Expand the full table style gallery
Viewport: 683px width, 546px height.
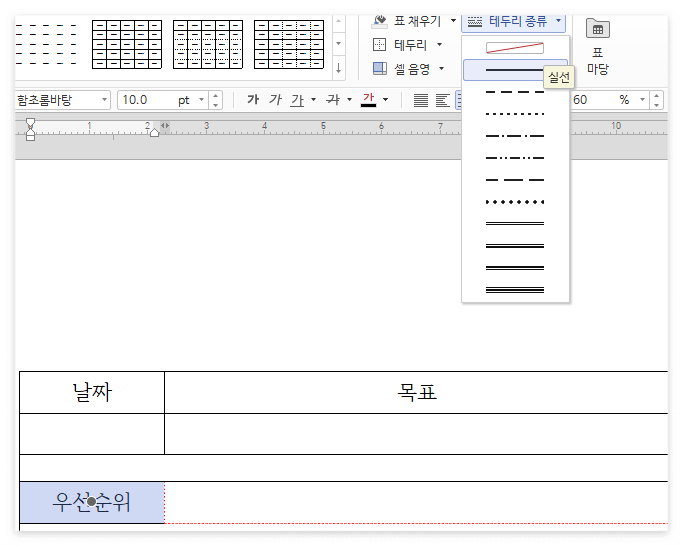338,68
